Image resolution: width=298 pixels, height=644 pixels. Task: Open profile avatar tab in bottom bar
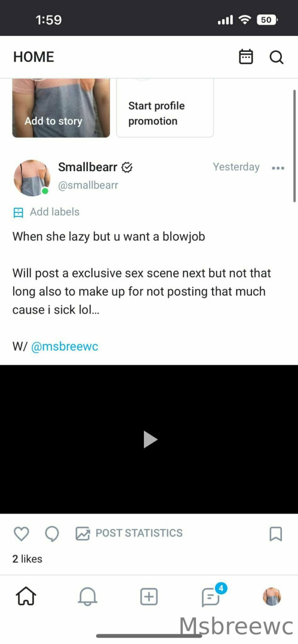pyautogui.click(x=272, y=596)
